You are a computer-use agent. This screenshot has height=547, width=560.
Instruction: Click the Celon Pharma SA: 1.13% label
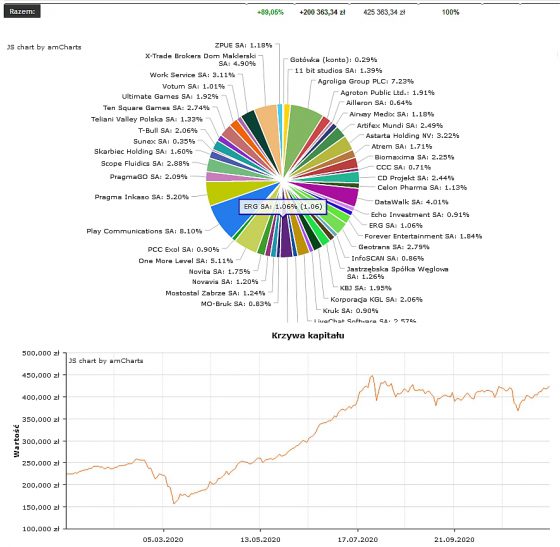pos(422,187)
